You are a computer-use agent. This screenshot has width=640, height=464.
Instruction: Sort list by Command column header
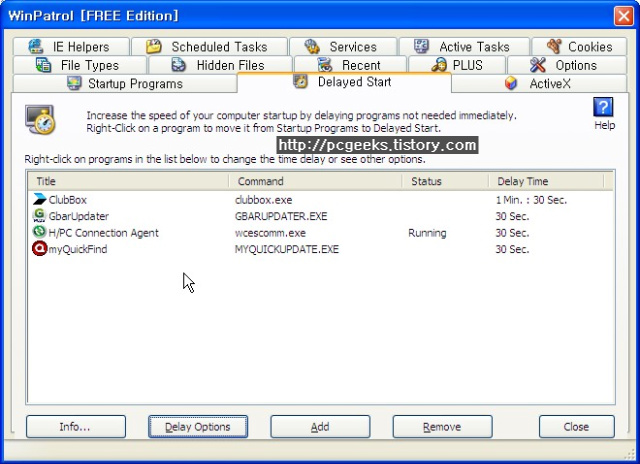(x=315, y=181)
